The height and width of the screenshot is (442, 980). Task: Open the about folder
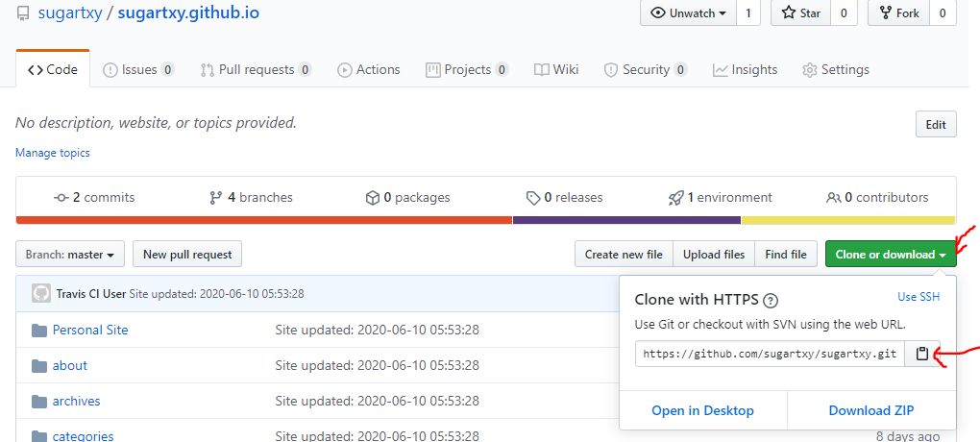(70, 366)
